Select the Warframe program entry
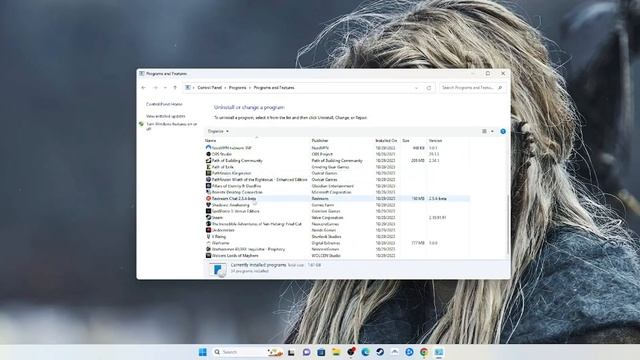This screenshot has width=640, height=360. click(220, 243)
